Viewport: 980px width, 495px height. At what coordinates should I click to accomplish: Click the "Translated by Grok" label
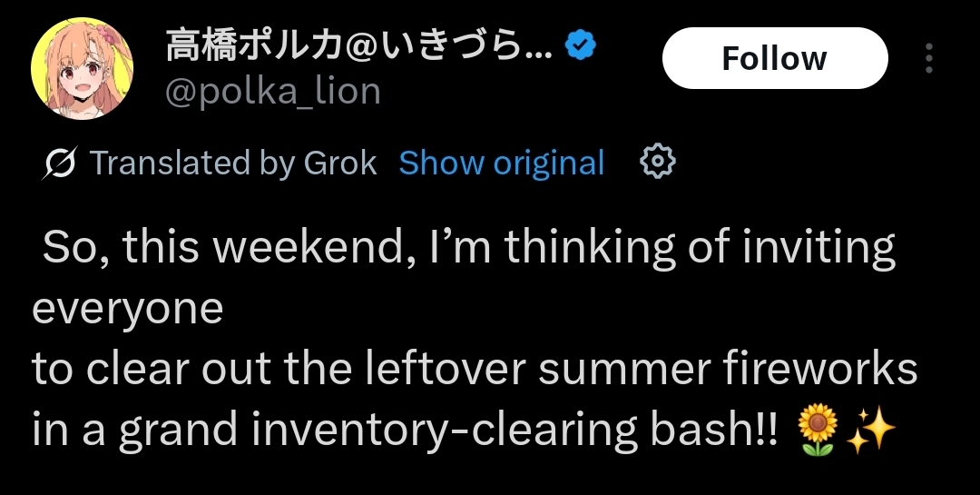(x=233, y=163)
